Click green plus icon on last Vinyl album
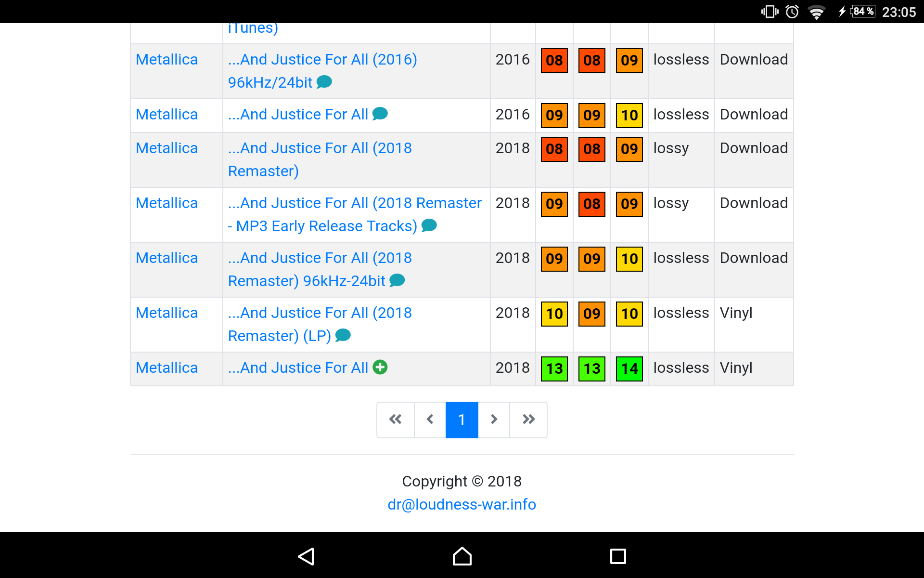 click(380, 367)
